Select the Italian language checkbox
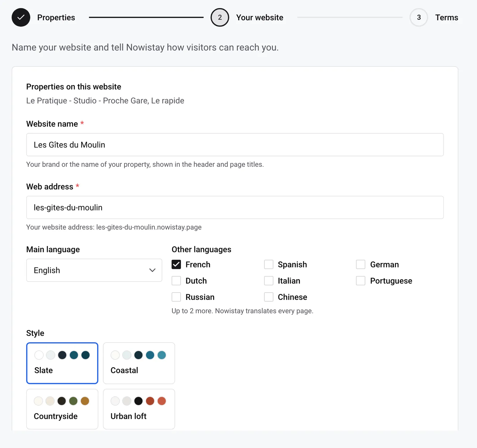The height and width of the screenshot is (448, 477). pyautogui.click(x=269, y=281)
